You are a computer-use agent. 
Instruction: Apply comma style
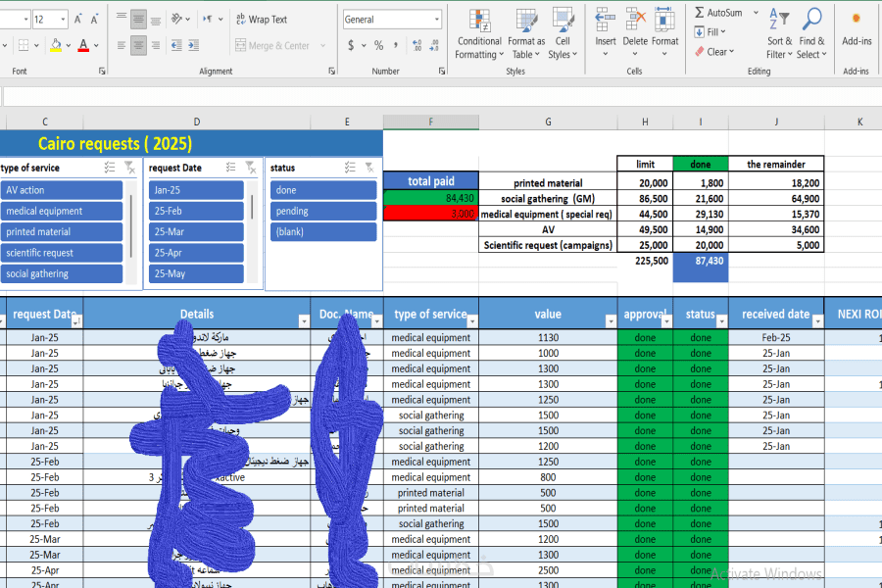pyautogui.click(x=396, y=45)
